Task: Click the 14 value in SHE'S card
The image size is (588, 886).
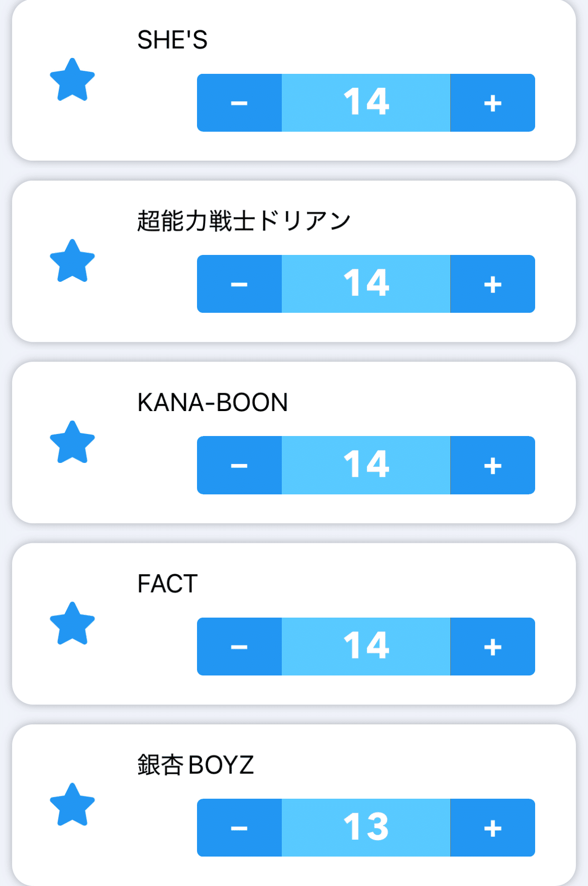Action: (366, 103)
